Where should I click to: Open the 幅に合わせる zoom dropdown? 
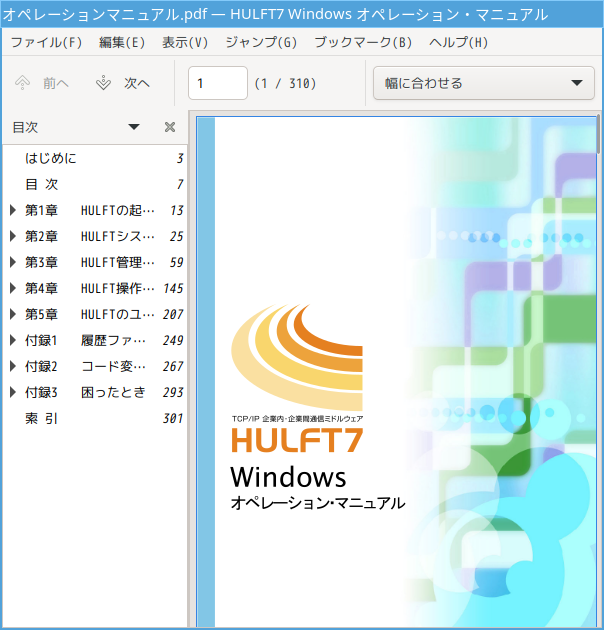[484, 83]
